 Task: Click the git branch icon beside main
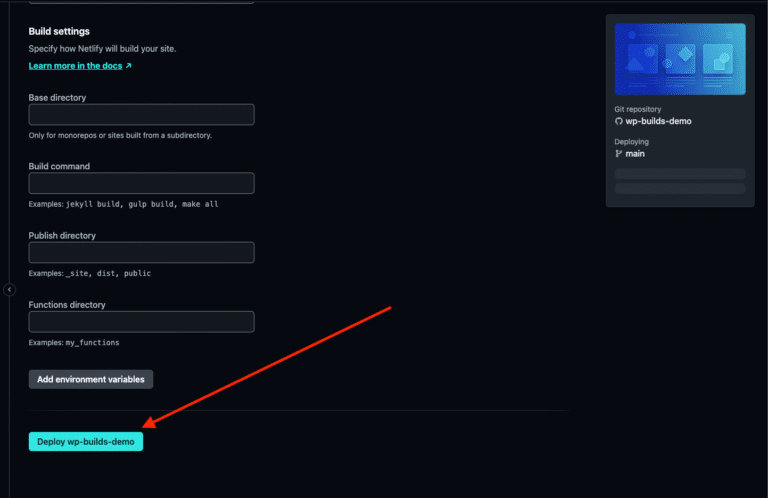619,153
